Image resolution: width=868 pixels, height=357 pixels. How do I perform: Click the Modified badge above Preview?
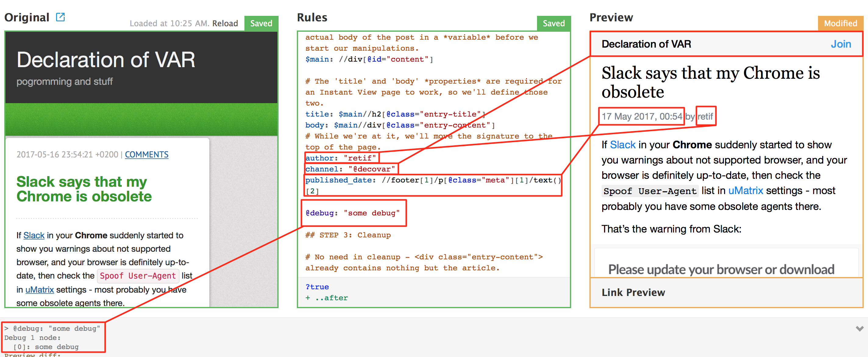point(840,23)
